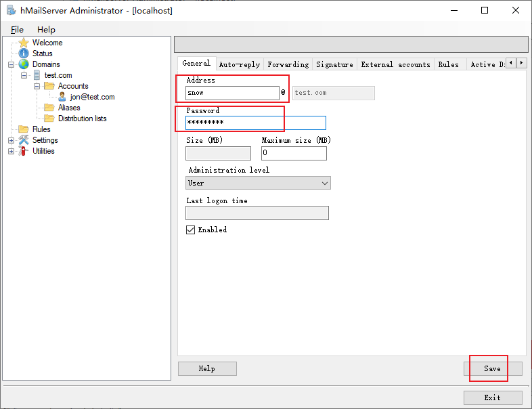Expand the Settings tree node
The image size is (532, 409).
[x=11, y=140]
